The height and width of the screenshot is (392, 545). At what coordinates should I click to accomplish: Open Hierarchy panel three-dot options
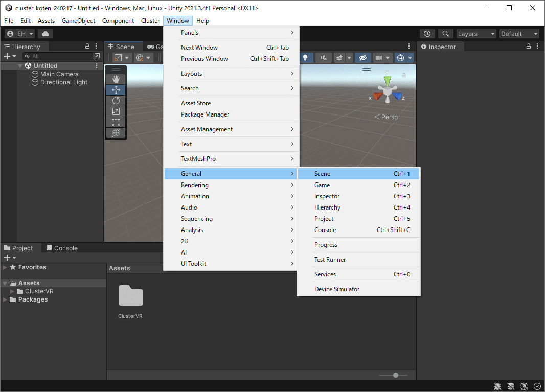click(96, 46)
